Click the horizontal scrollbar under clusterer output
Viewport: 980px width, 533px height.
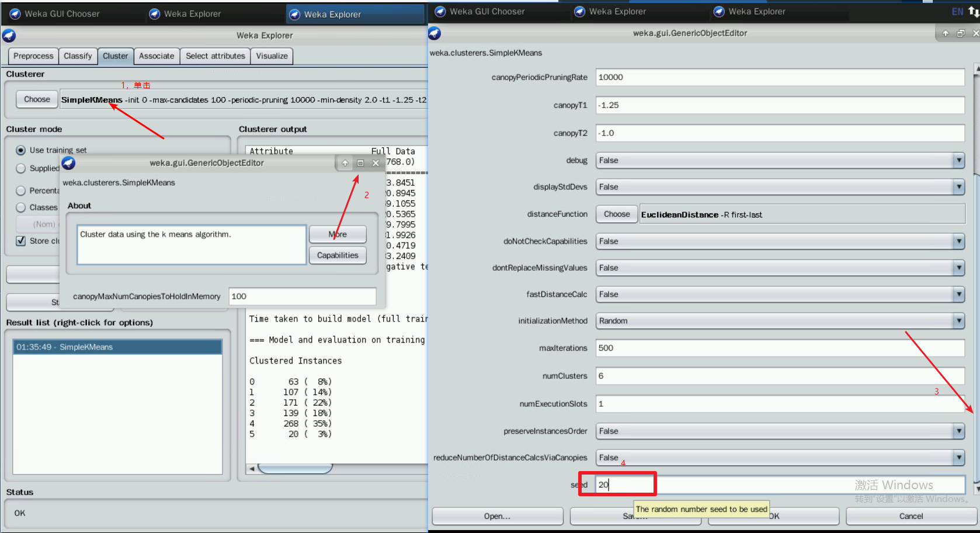coord(295,469)
